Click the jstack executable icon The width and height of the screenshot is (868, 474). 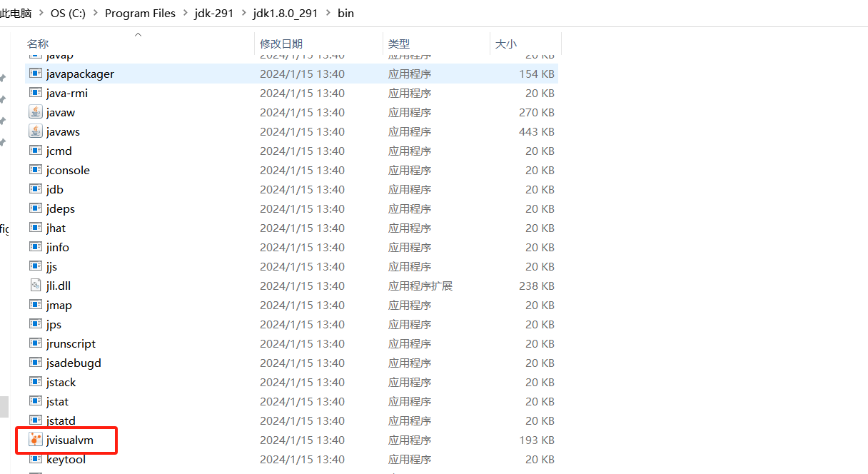[36, 382]
